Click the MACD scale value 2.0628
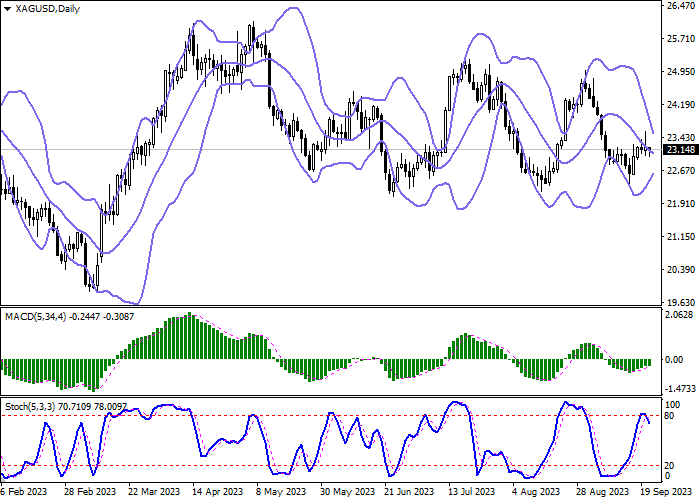Screen dimensions: 700x500 point(679,315)
